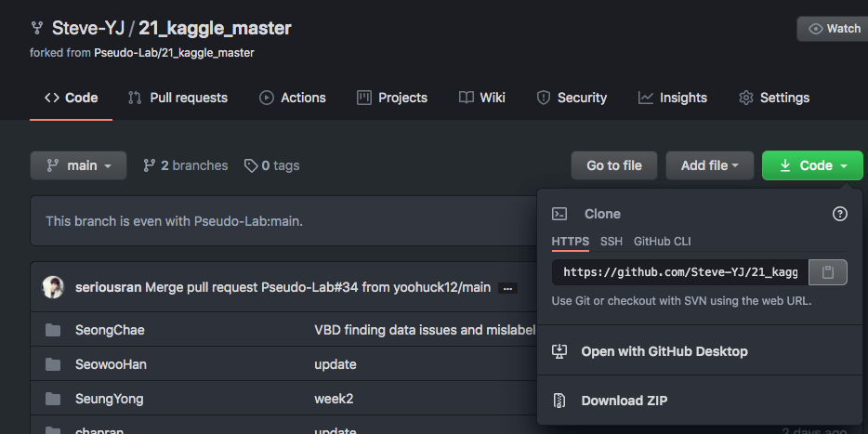868x434 pixels.
Task: Open the SeongChae folder
Action: pos(110,331)
